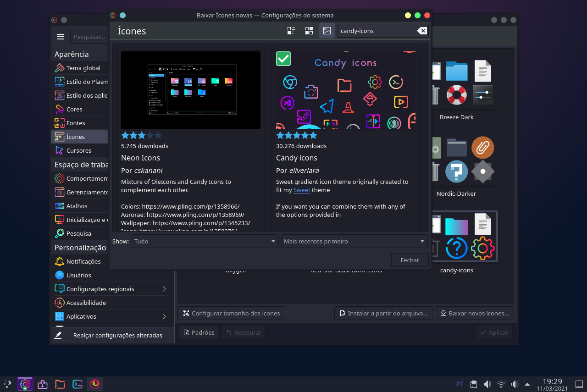Rate Neon Icons using the star rating

point(141,135)
